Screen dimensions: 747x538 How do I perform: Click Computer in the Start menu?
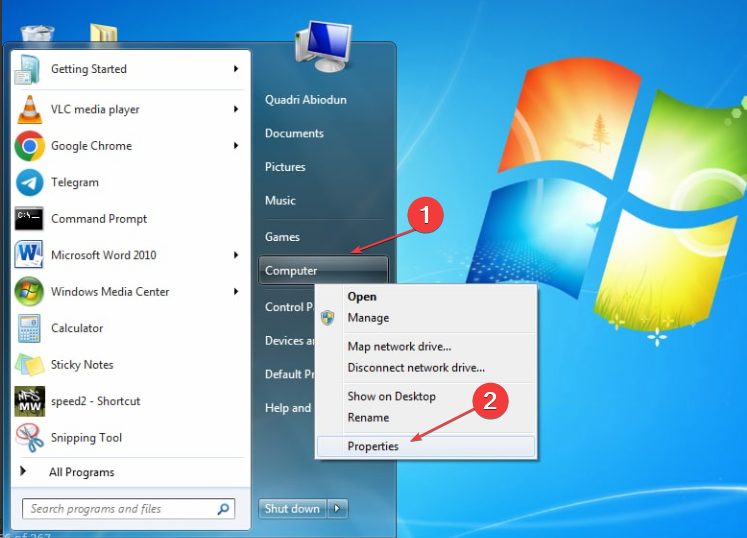click(323, 270)
